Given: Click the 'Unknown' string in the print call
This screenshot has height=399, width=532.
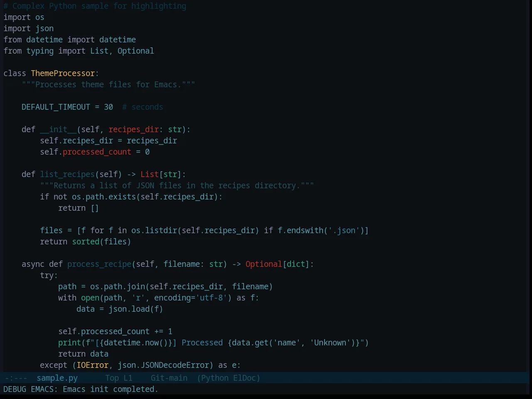Looking at the screenshot, I should [330, 342].
